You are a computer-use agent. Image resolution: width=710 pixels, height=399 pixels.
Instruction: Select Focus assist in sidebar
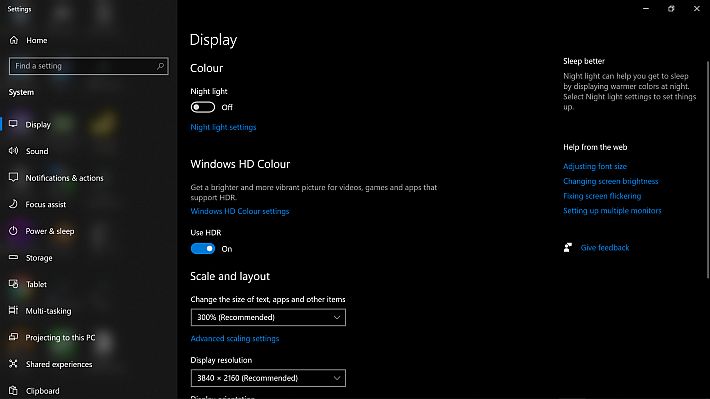pos(46,205)
